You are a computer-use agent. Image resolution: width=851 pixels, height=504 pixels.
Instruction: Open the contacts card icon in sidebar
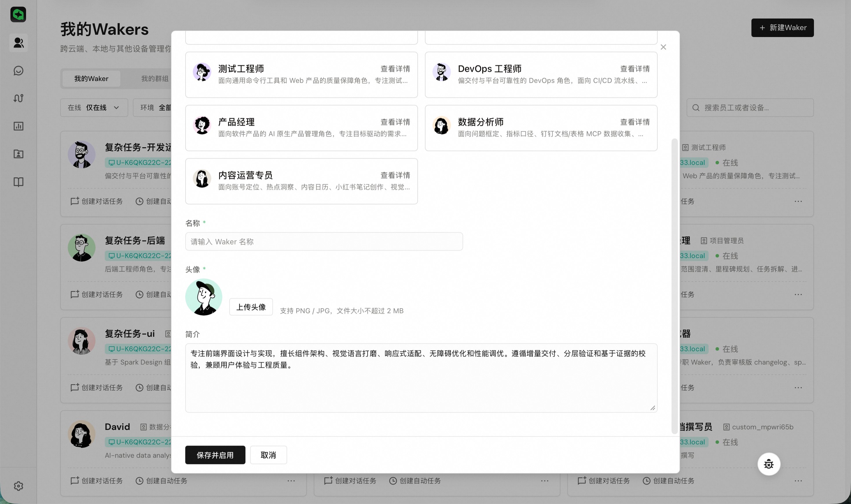coord(18,154)
